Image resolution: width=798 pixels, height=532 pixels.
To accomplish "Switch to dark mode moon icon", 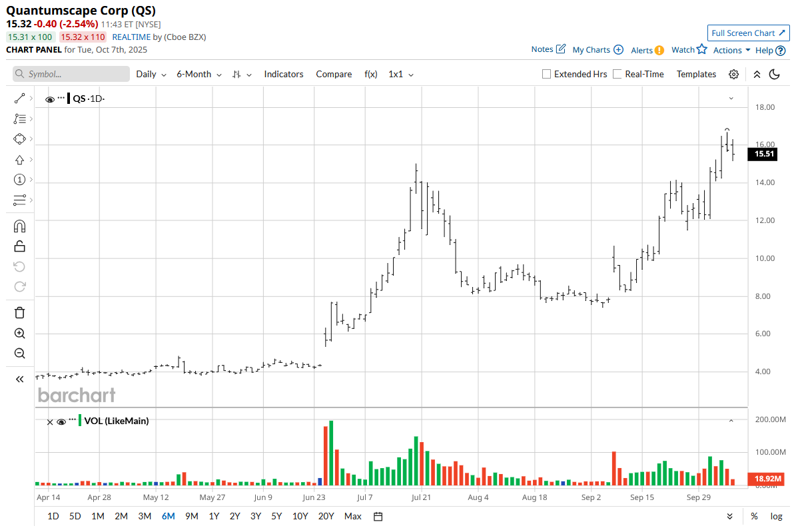I will tap(774, 75).
